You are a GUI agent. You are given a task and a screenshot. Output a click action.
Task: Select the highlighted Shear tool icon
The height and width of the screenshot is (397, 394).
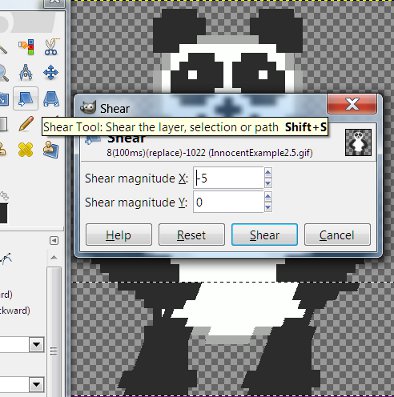(26, 98)
